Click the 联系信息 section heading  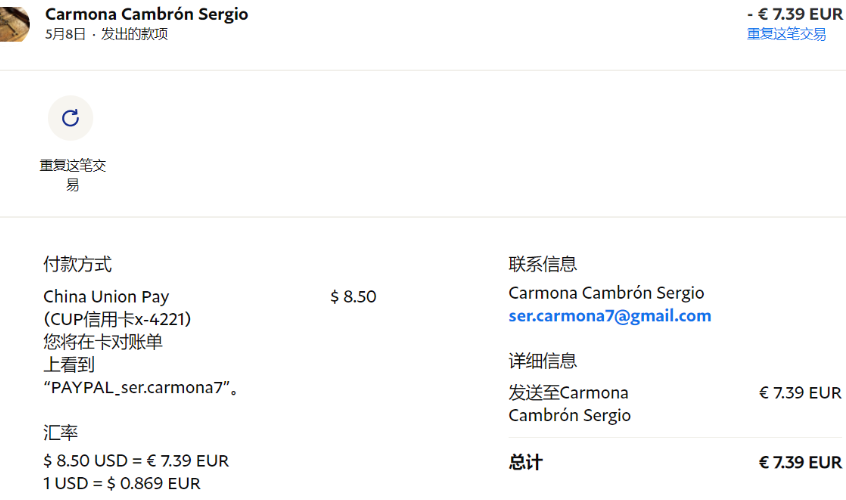point(542,264)
